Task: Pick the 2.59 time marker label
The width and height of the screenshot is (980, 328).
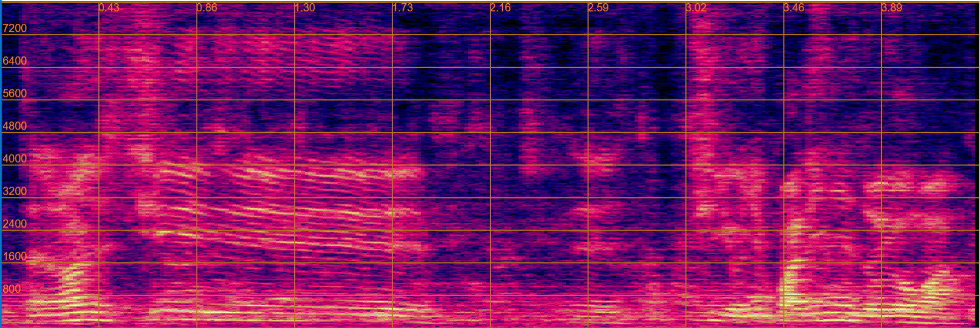Action: pos(598,8)
